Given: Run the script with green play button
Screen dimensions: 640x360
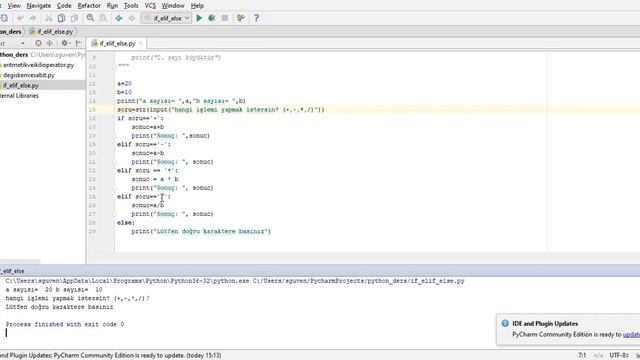Looking at the screenshot, I should pyautogui.click(x=199, y=18).
